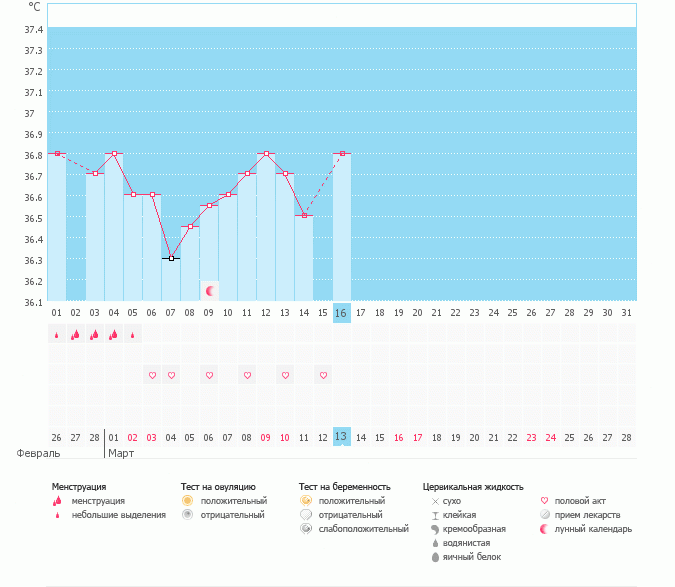Click the positive ovulation test legend icon

point(187,500)
